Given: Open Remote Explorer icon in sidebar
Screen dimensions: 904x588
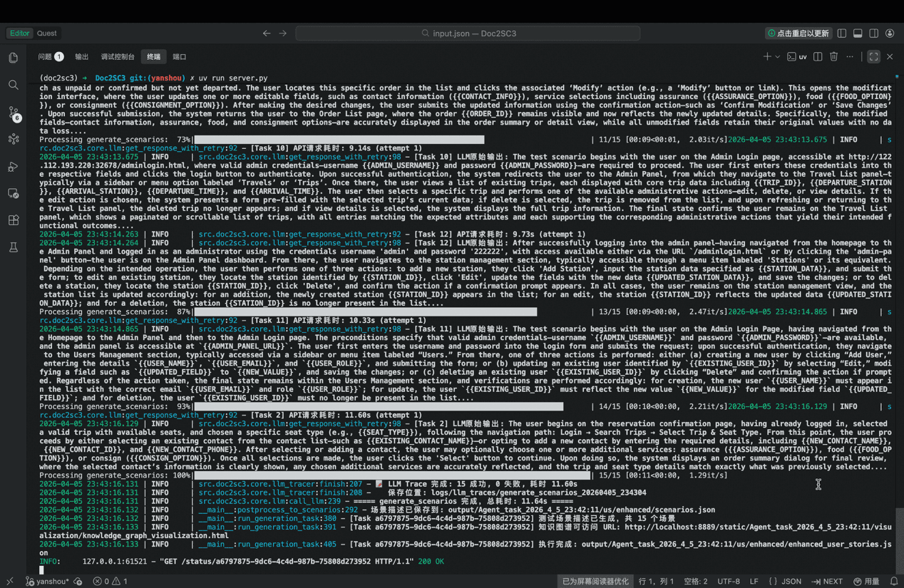Looking at the screenshot, I should [14, 193].
